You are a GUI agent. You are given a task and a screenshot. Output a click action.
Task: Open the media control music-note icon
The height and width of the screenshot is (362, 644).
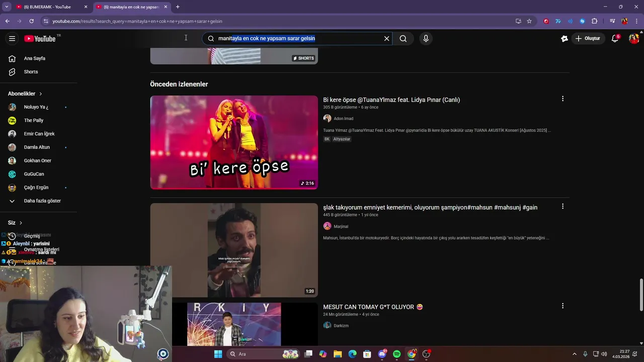coord(612,21)
